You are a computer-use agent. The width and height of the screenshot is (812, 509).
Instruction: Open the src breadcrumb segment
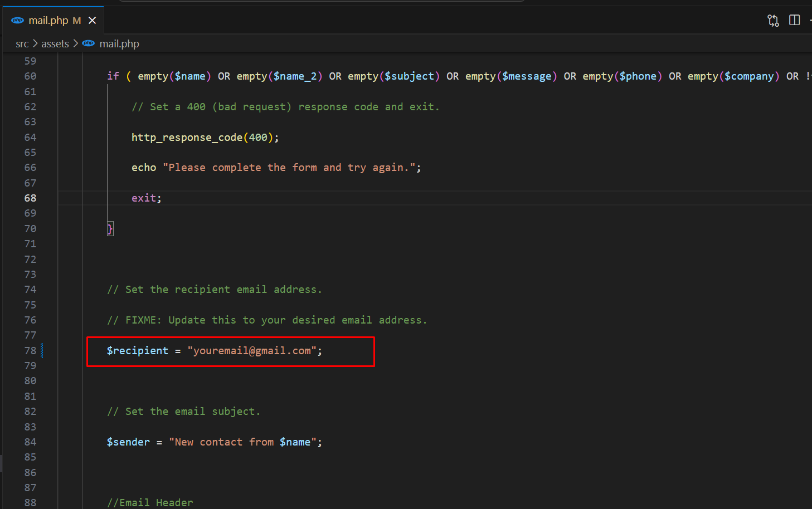click(x=22, y=44)
